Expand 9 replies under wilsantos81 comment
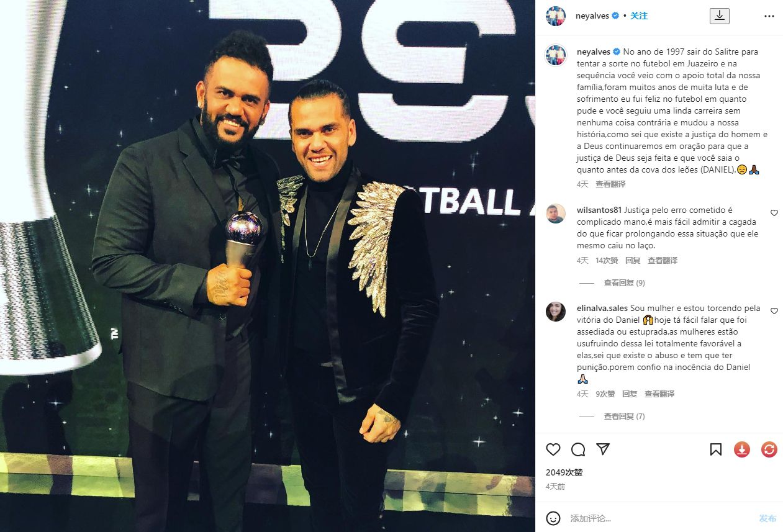Image resolution: width=783 pixels, height=532 pixels. tap(624, 283)
